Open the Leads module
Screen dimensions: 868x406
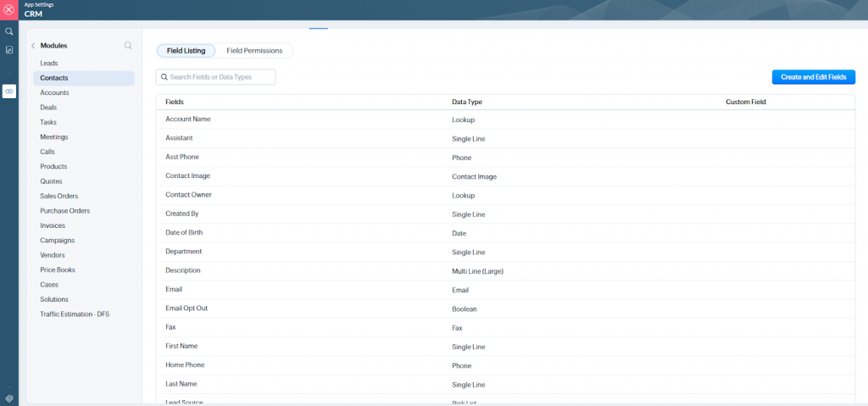49,64
